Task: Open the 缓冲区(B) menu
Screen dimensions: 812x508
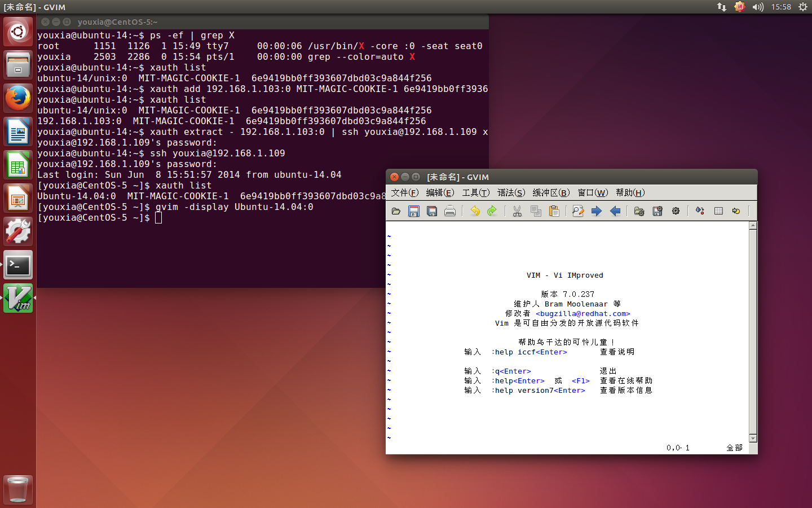Action: 551,192
